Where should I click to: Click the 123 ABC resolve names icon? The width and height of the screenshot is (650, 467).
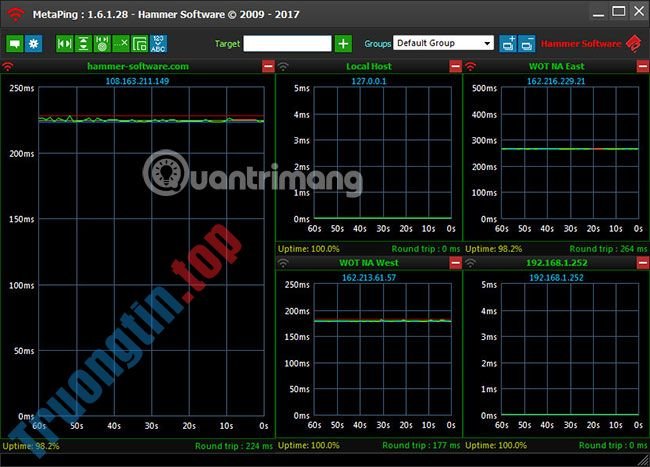click(158, 44)
